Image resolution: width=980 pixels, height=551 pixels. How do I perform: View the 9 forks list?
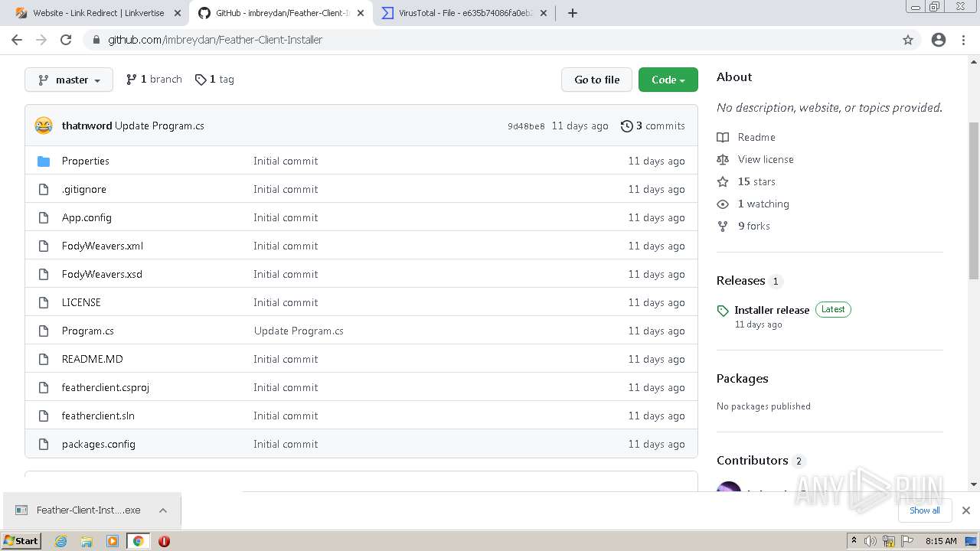pos(743,226)
